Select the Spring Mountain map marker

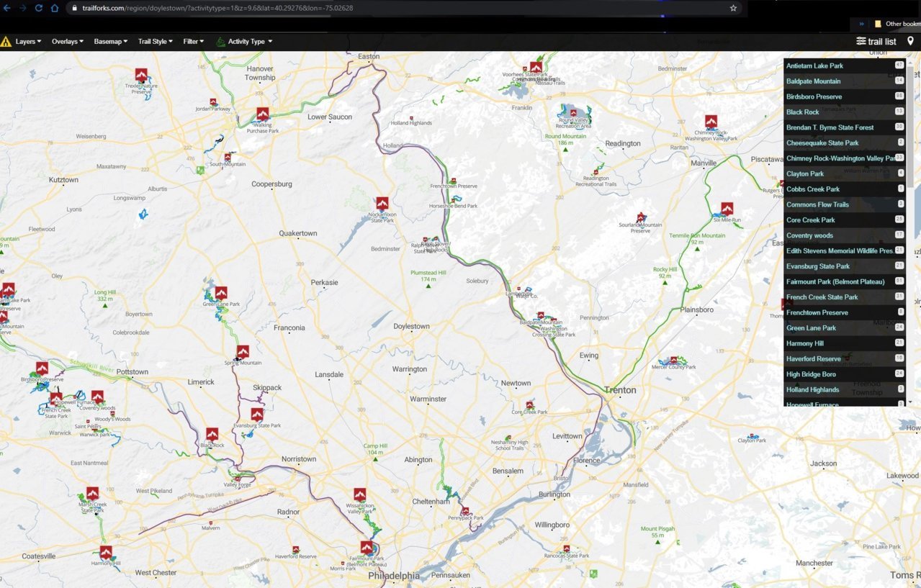point(243,352)
